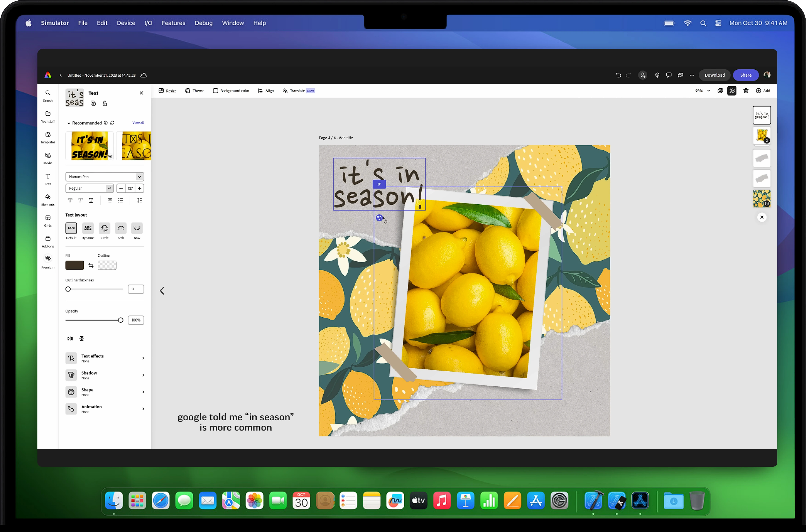This screenshot has width=806, height=532.
Task: Click the trash delete page icon
Action: click(746, 91)
